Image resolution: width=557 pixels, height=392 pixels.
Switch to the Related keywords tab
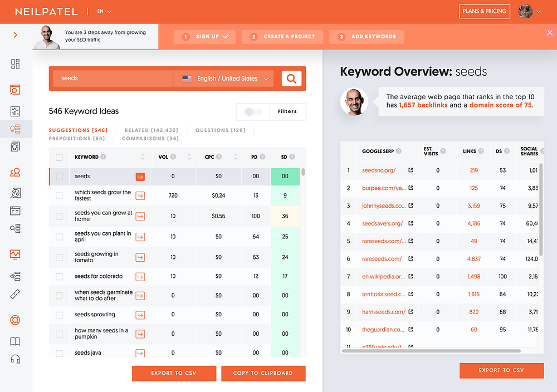pyautogui.click(x=152, y=130)
